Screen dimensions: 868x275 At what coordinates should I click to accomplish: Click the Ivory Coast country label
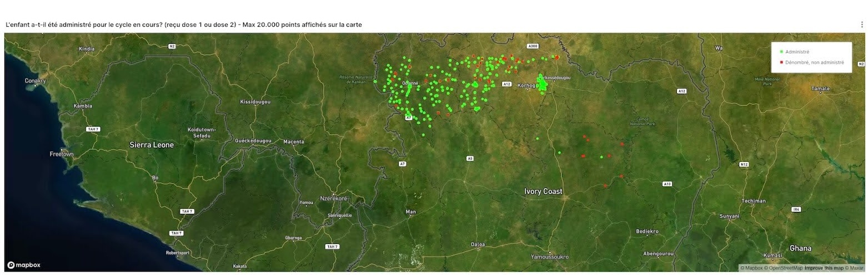click(543, 191)
